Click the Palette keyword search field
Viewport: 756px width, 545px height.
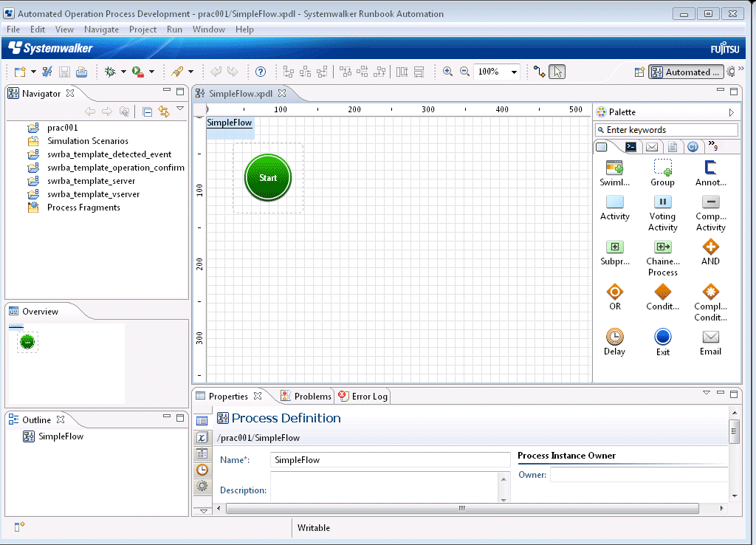667,130
